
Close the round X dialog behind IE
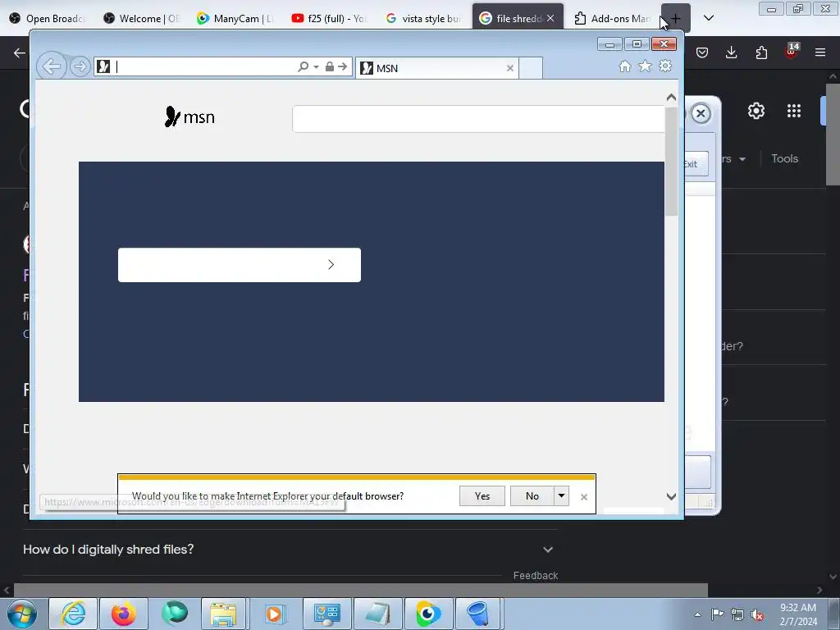coord(701,113)
